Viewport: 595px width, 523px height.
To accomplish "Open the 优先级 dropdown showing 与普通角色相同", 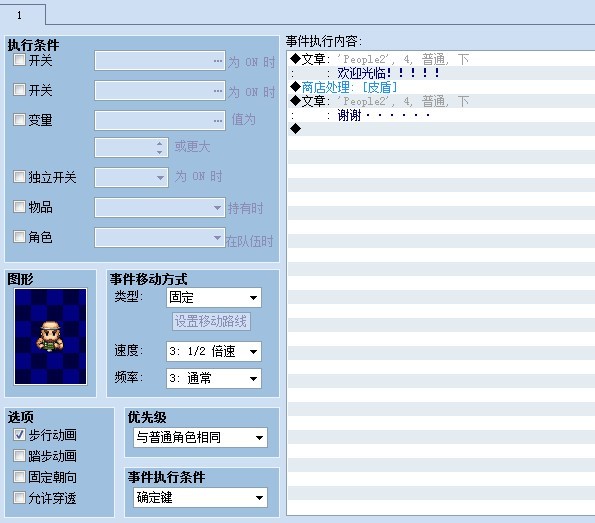I will [200, 438].
